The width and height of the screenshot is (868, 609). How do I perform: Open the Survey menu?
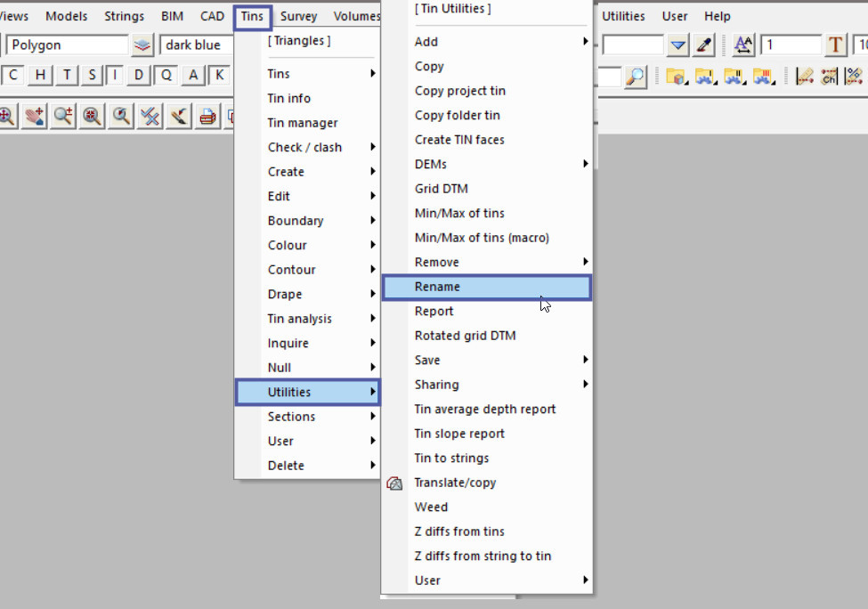(x=298, y=16)
